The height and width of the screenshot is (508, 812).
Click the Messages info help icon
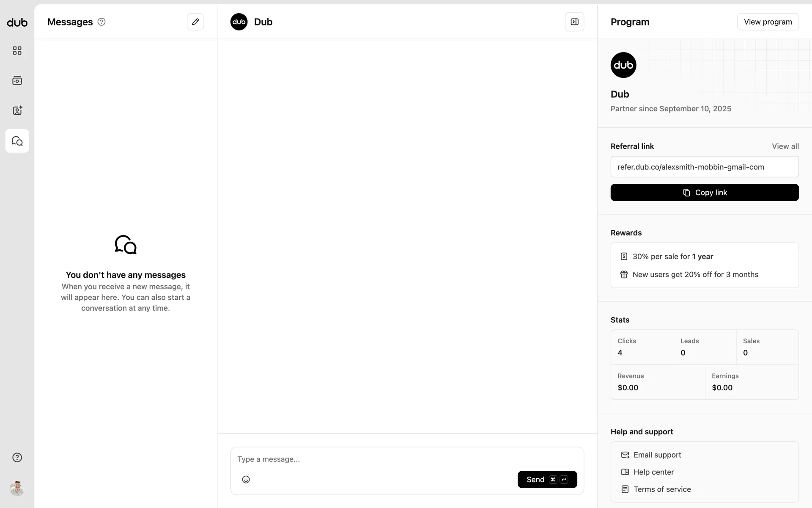click(101, 22)
